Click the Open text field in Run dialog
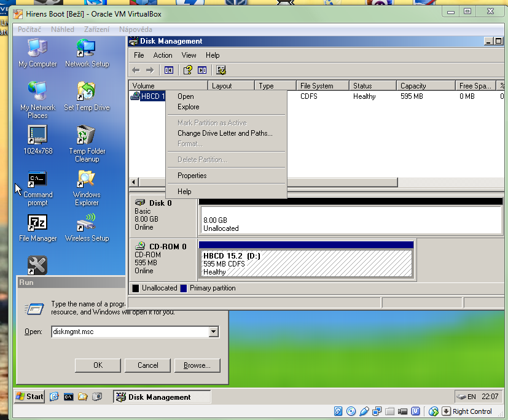508x420 pixels. coord(131,332)
